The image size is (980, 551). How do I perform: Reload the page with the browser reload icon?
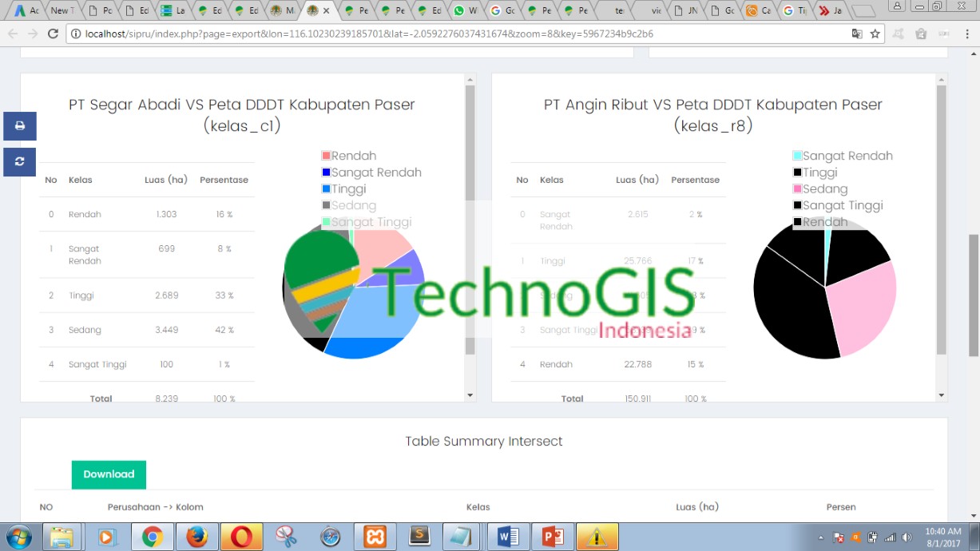click(x=54, y=34)
